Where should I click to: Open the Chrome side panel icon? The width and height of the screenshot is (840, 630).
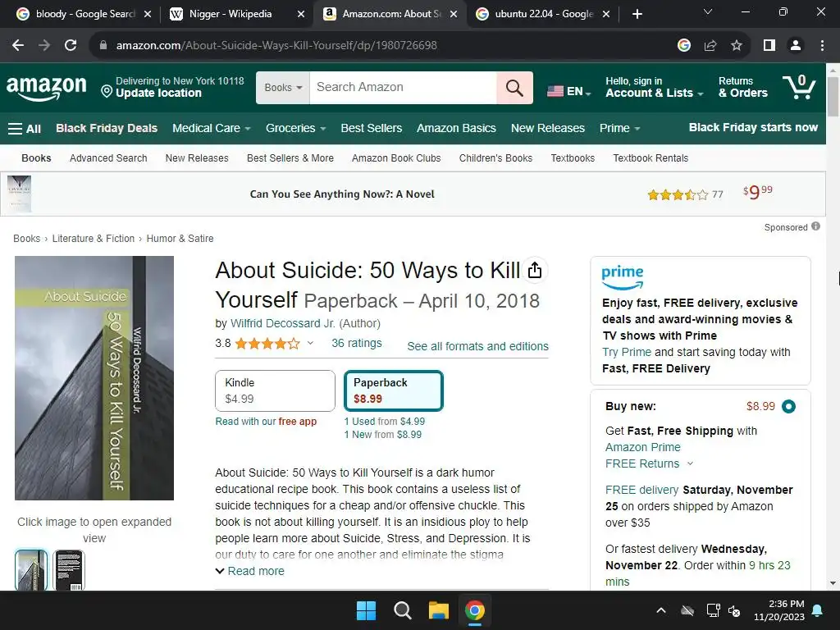point(769,46)
